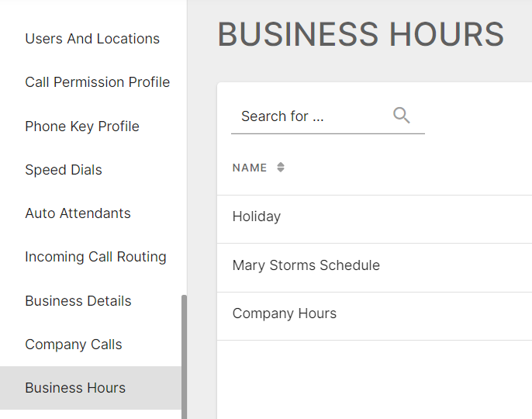
Task: Go to Phone Key Profile
Action: [82, 126]
